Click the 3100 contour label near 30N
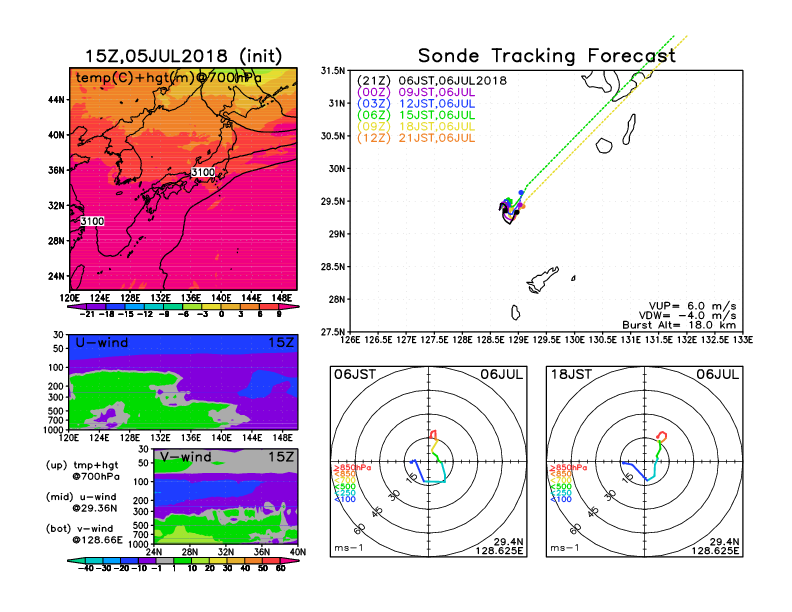This screenshot has width=792, height=612. coord(92,221)
